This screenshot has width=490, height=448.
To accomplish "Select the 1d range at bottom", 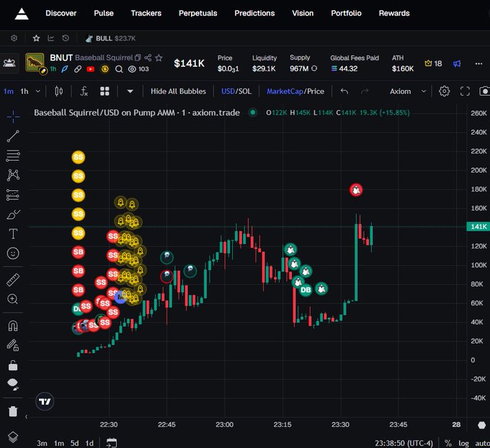I will (89, 443).
